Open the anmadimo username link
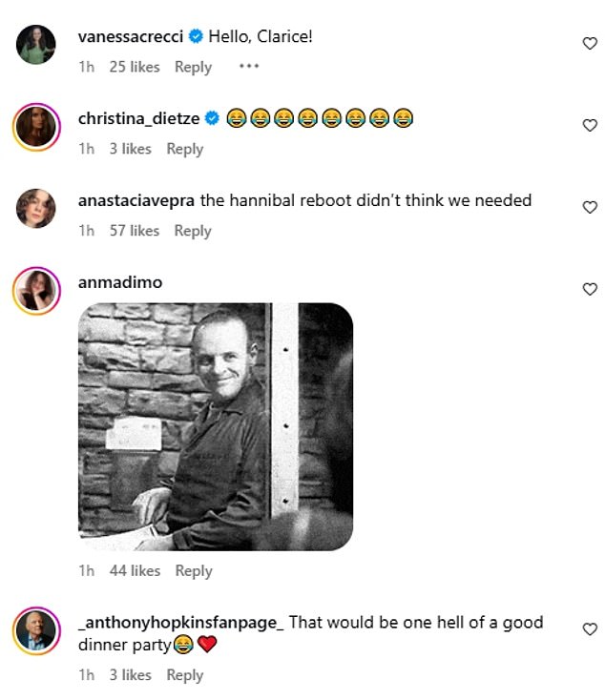The width and height of the screenshot is (605, 700). (x=120, y=282)
